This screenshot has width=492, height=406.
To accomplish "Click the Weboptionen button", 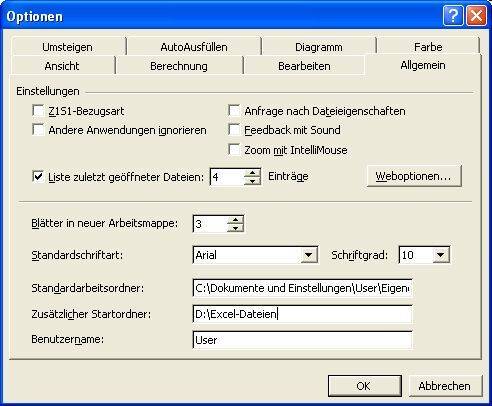I will point(414,176).
